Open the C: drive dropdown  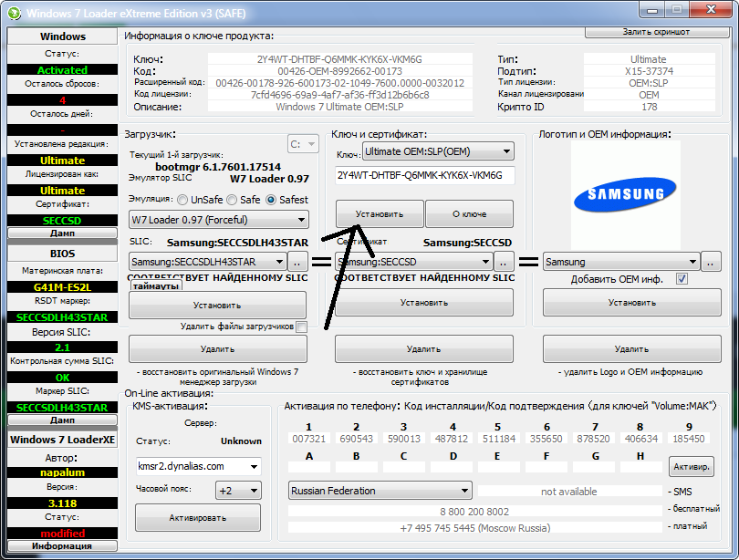[x=303, y=144]
